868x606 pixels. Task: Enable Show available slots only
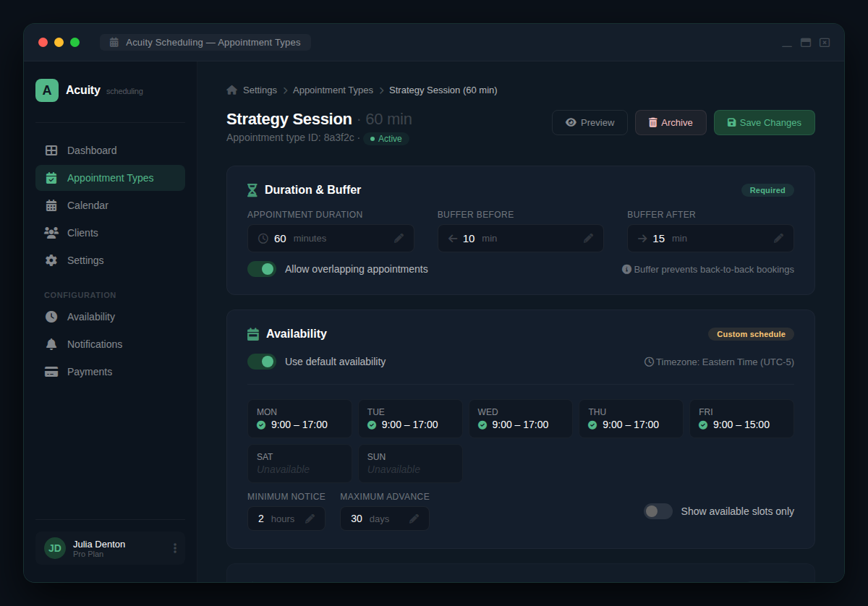point(658,511)
